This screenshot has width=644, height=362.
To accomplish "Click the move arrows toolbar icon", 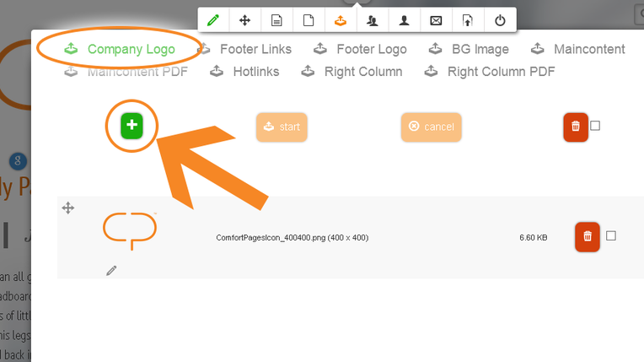I will pos(244,20).
